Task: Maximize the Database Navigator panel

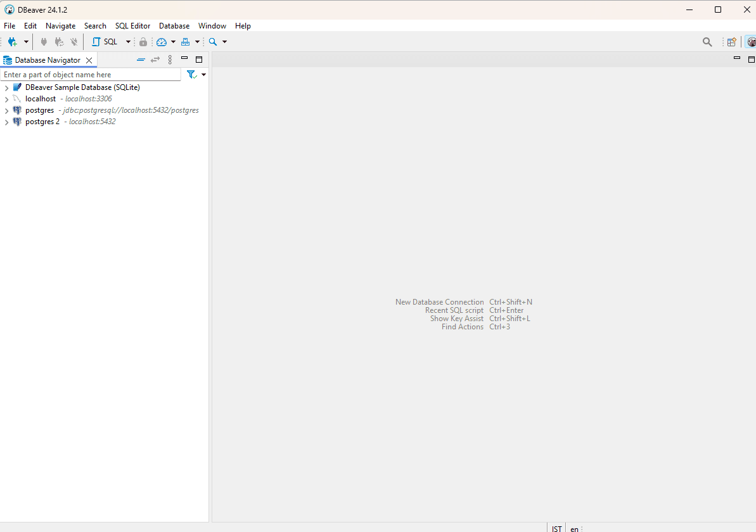Action: (x=198, y=60)
